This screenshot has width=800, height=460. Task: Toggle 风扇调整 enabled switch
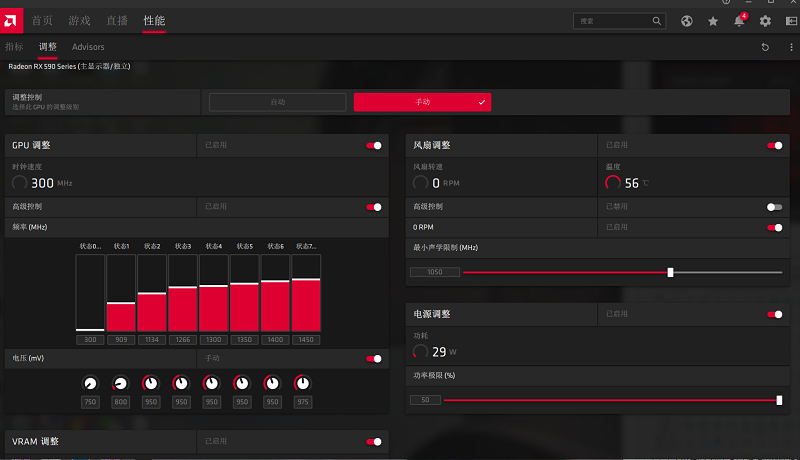tap(774, 145)
